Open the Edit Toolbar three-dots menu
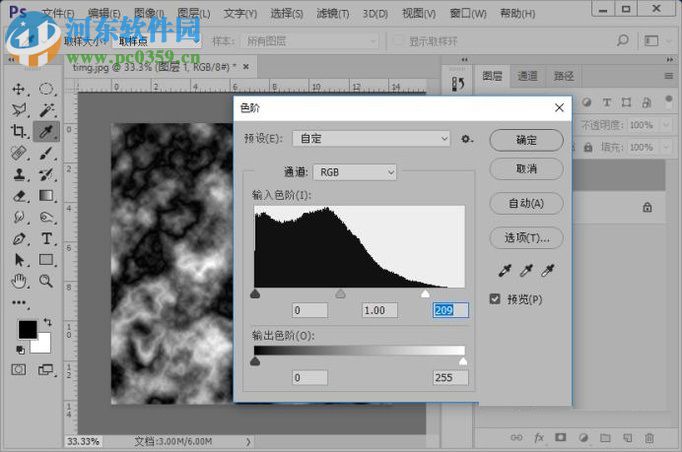This screenshot has width=682, height=452. pos(19,302)
